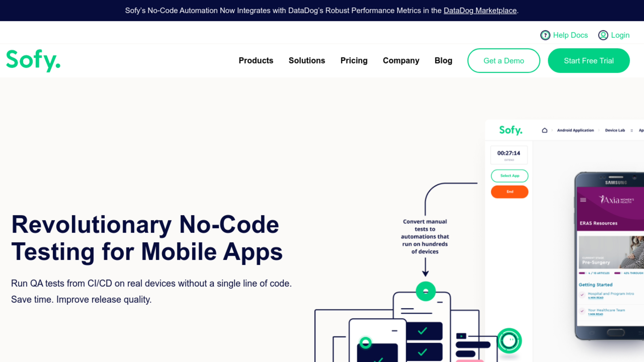The height and width of the screenshot is (362, 644).
Task: Click the green target dot atop phone illustration
Action: (x=425, y=291)
